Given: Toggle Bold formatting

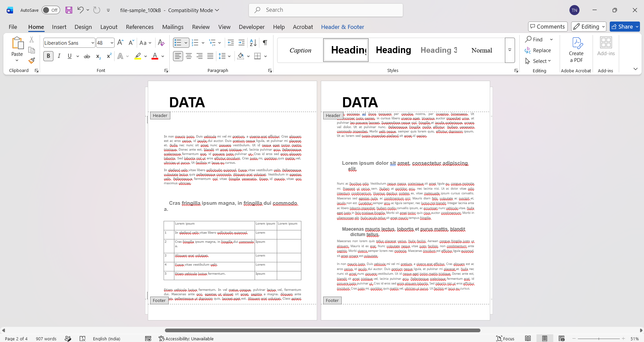Looking at the screenshot, I should (48, 56).
